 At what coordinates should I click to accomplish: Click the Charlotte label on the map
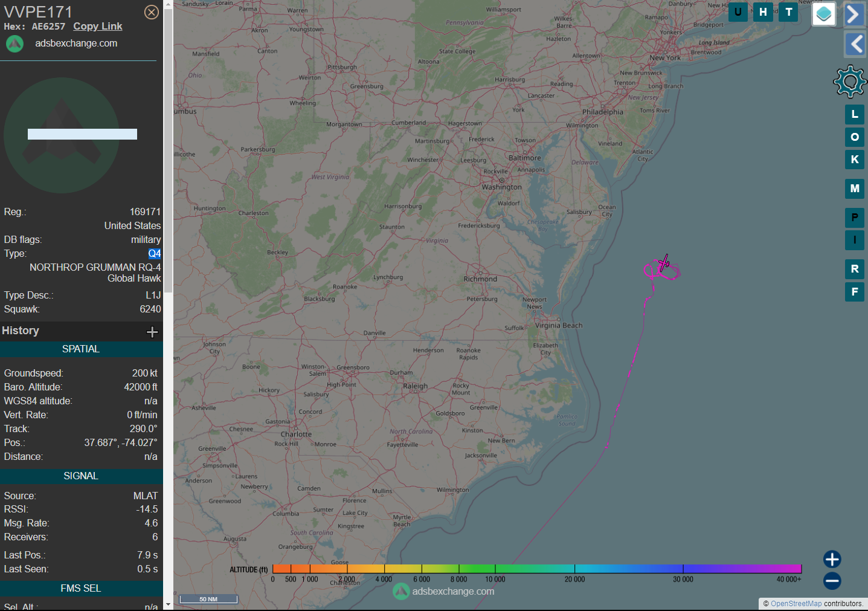pyautogui.click(x=296, y=434)
